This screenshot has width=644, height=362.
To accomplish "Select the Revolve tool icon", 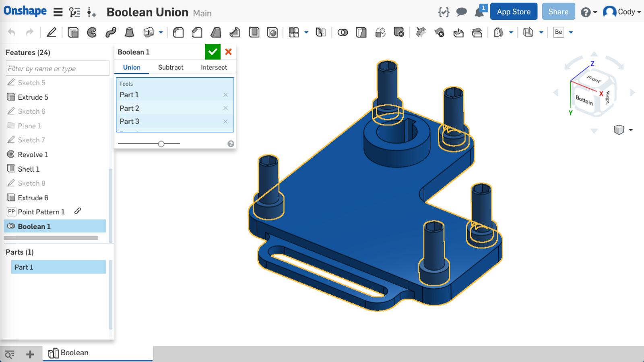I will click(x=92, y=32).
